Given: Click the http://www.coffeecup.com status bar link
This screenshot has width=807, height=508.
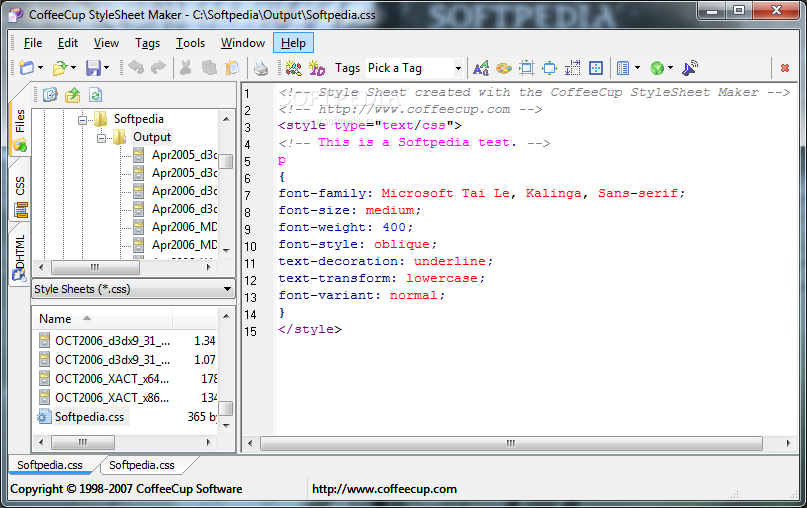Looking at the screenshot, I should tap(384, 489).
